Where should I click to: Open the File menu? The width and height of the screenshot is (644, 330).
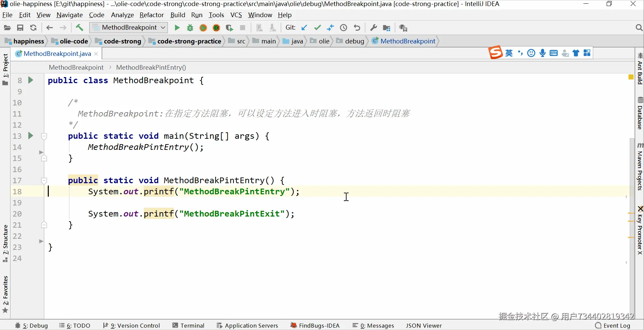7,15
